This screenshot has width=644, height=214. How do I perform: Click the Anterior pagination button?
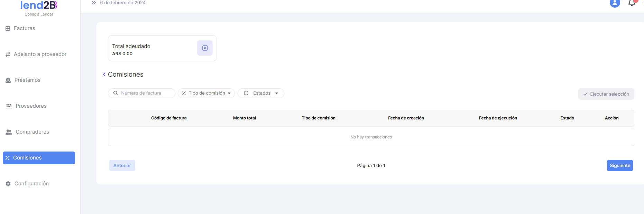122,166
